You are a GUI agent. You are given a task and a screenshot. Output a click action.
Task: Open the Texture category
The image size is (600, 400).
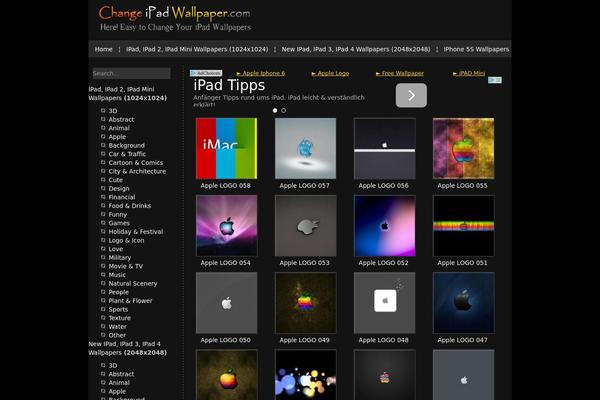[x=120, y=318]
